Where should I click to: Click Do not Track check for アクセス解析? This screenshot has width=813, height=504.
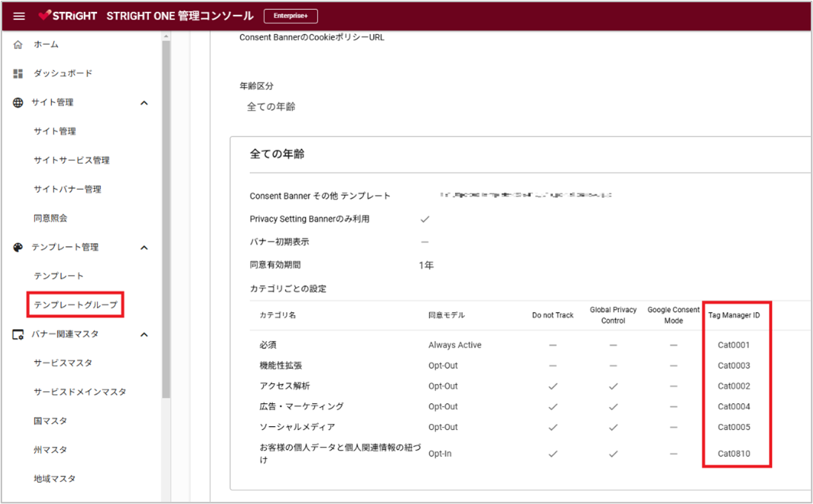coord(553,386)
